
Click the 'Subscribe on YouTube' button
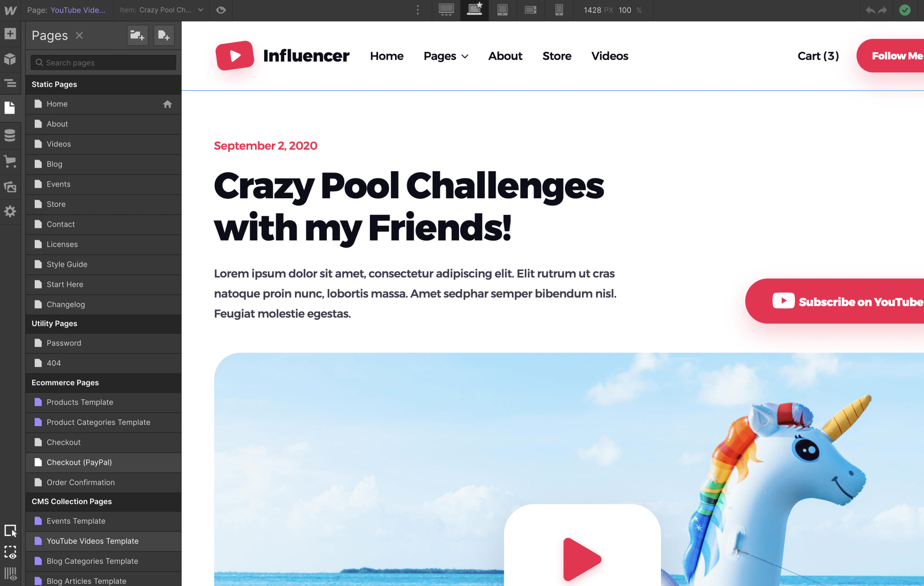pos(844,302)
